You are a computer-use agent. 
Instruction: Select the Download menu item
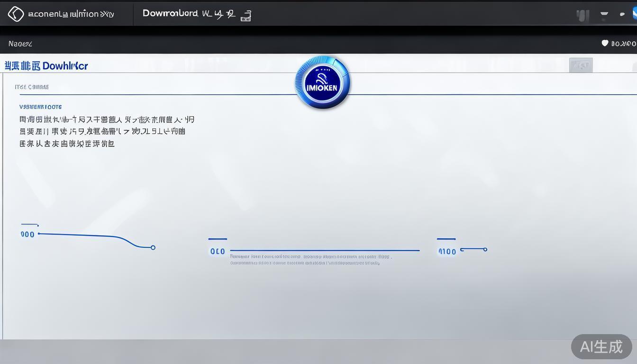point(169,13)
